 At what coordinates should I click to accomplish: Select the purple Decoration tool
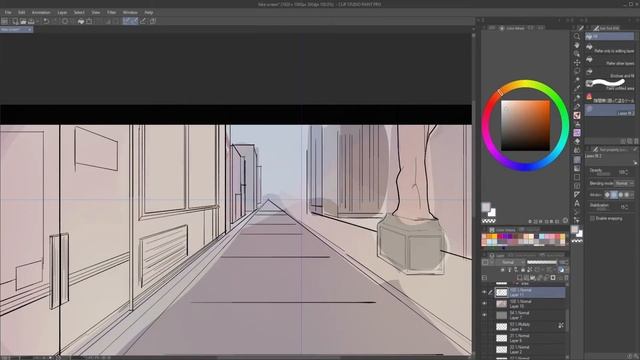577,133
